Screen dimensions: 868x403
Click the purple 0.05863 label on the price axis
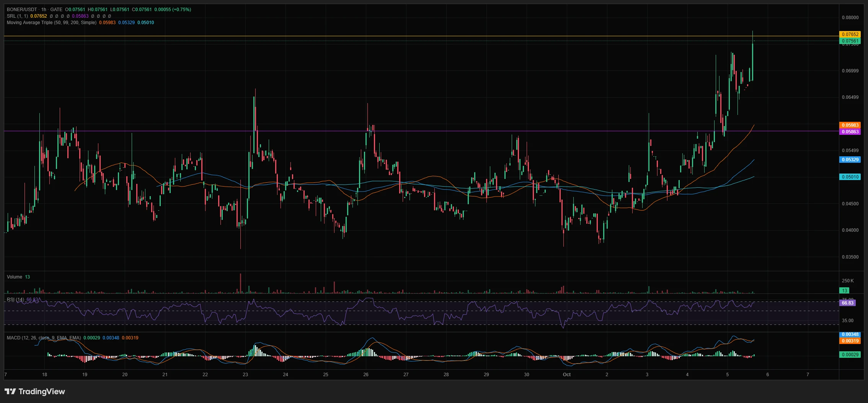(850, 132)
